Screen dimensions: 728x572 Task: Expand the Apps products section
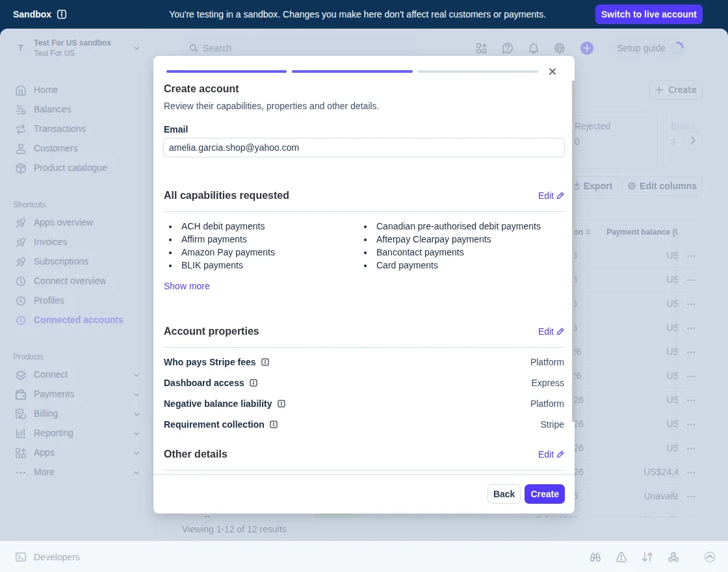[136, 453]
